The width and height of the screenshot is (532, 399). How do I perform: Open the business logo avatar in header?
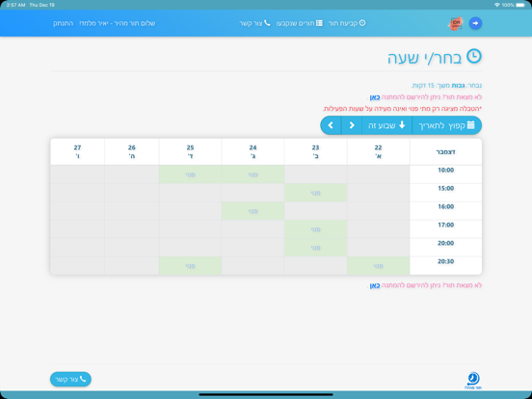[455, 23]
